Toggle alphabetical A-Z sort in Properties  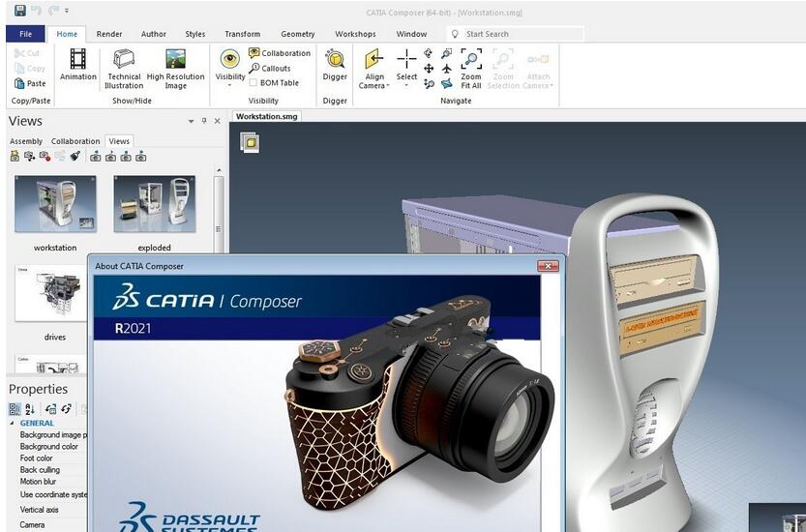[x=30, y=409]
